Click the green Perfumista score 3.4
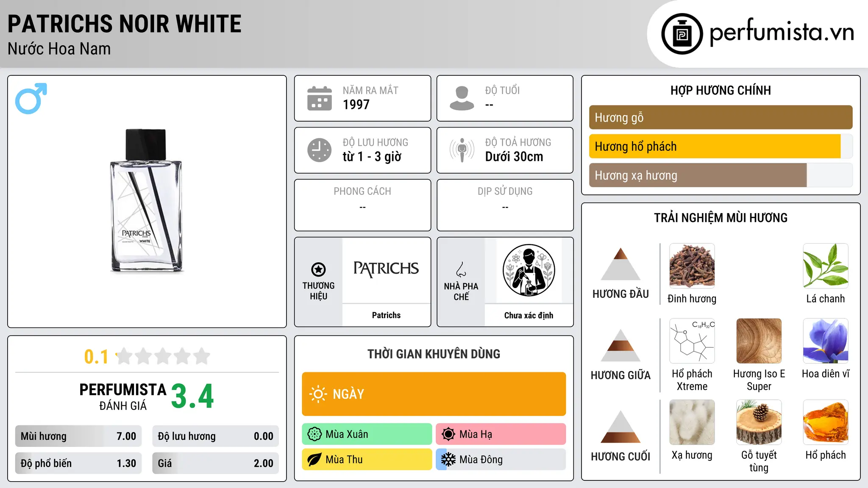Screen dimensions: 868x488 click(192, 396)
